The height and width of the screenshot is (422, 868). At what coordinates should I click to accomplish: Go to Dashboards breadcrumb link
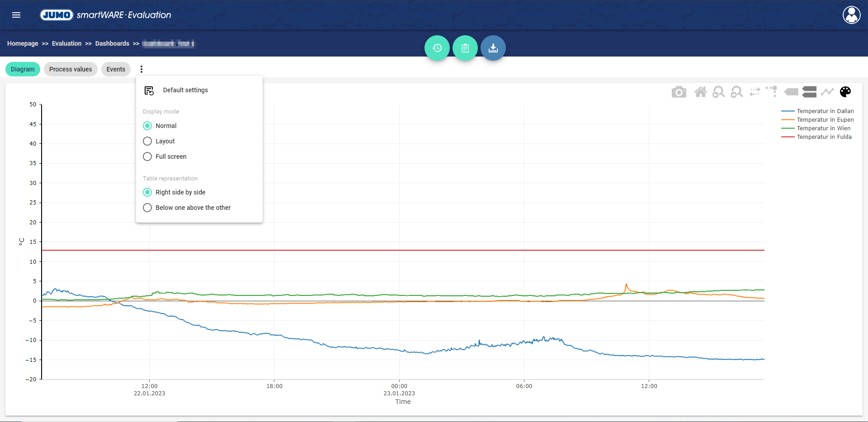tap(112, 43)
